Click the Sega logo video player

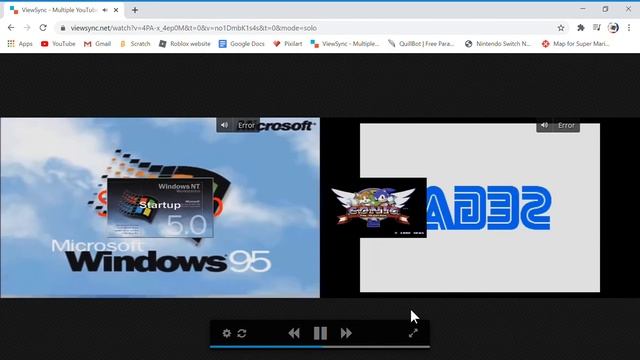pos(480,208)
